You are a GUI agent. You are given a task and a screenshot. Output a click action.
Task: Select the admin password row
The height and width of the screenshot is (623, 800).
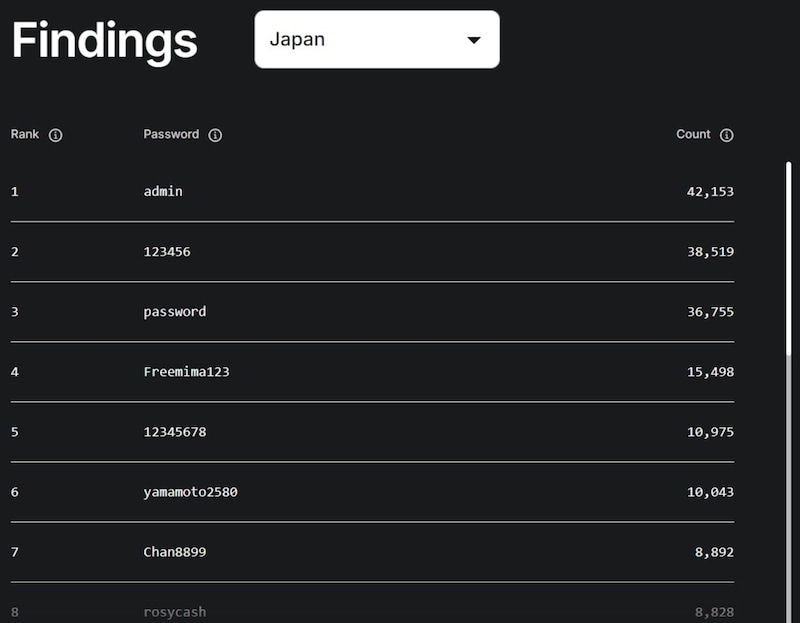(163, 191)
